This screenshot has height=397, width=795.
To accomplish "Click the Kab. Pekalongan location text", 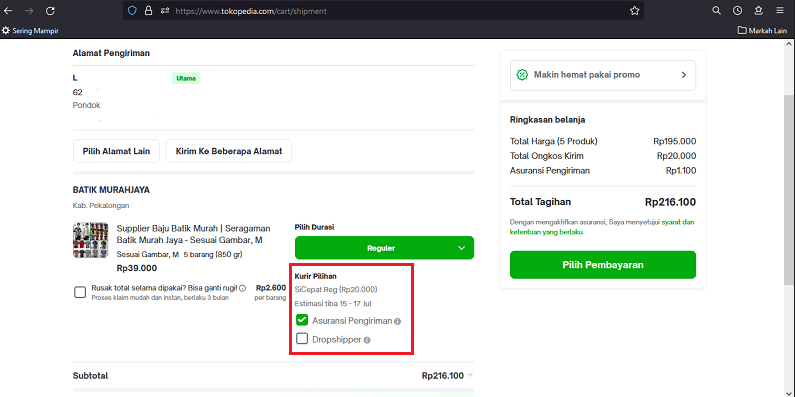I will (101, 205).
